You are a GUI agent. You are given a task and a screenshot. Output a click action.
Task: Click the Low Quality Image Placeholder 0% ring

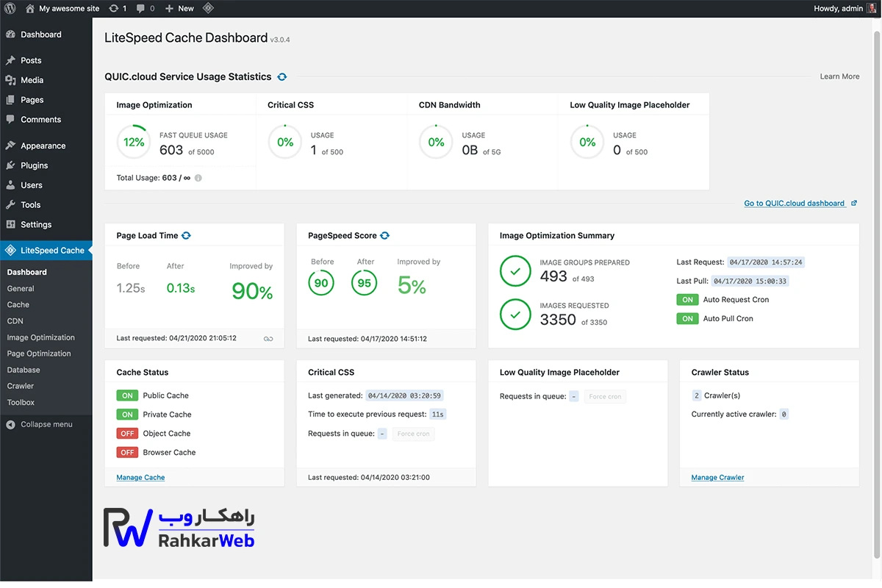[587, 143]
